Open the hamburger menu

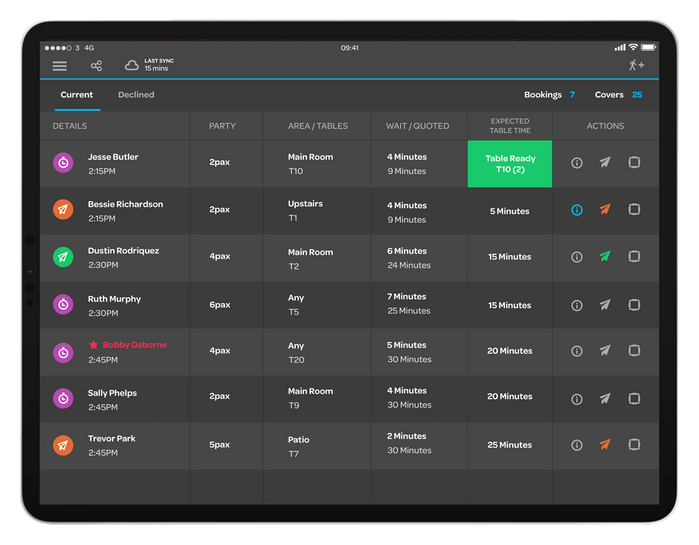pos(60,66)
